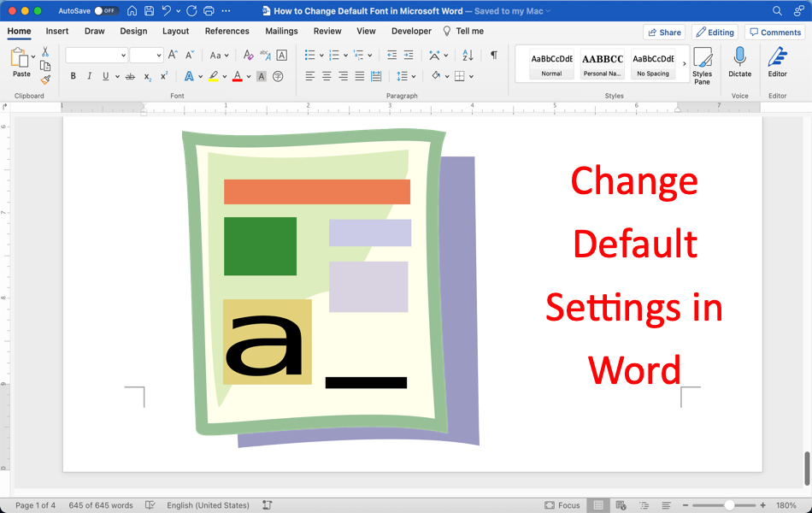This screenshot has height=513, width=812.
Task: Justify the paragraph text
Action: (x=359, y=77)
